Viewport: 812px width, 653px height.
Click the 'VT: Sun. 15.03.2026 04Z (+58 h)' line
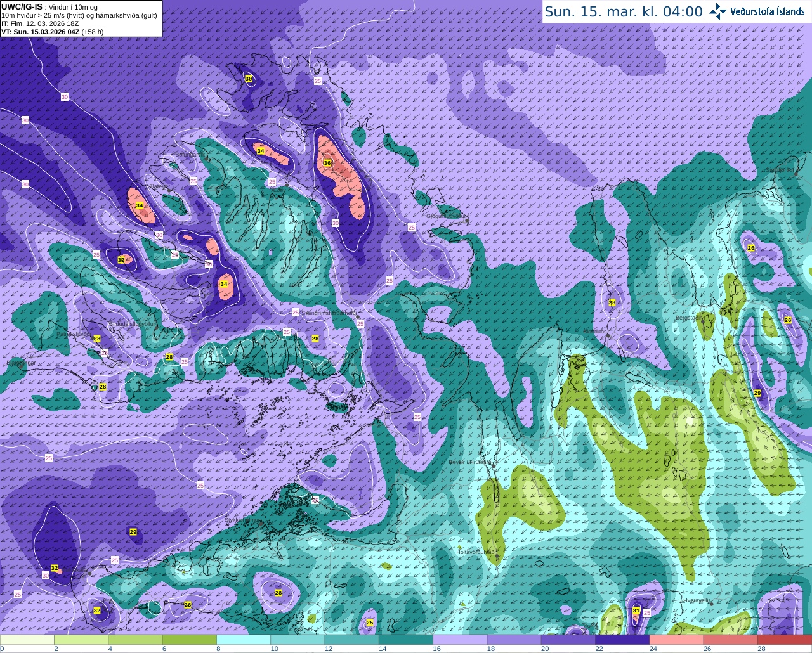(x=53, y=31)
